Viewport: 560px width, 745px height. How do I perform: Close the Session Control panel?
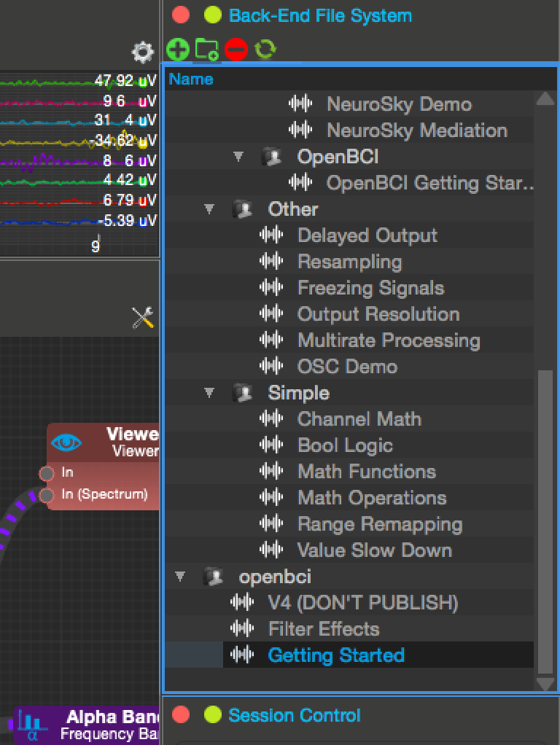(181, 714)
